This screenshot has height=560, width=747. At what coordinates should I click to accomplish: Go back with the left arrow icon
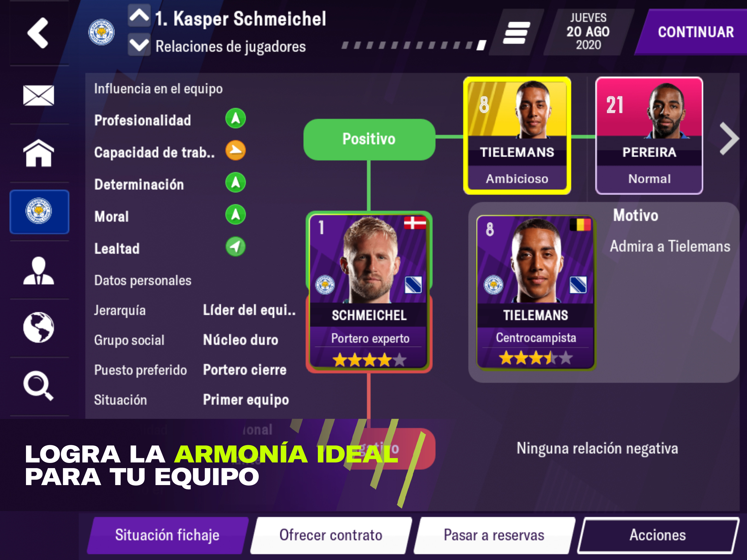click(38, 33)
